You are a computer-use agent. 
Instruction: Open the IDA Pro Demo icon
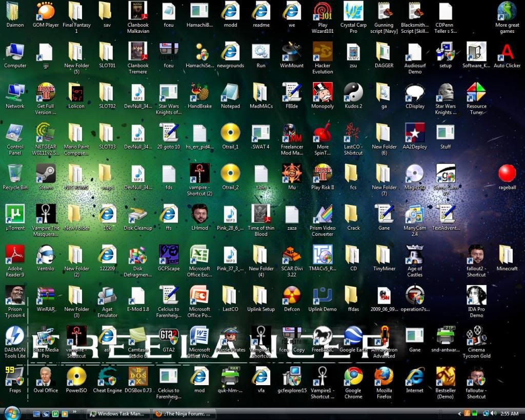pos(476,295)
